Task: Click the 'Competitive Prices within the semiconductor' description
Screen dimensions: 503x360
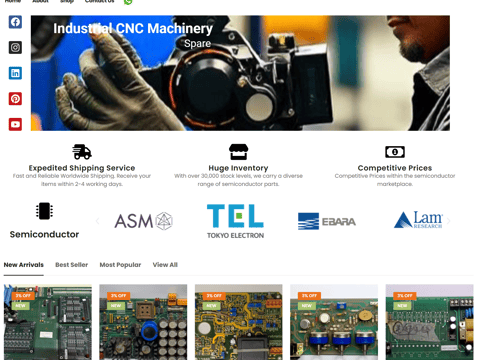Action: (x=395, y=180)
